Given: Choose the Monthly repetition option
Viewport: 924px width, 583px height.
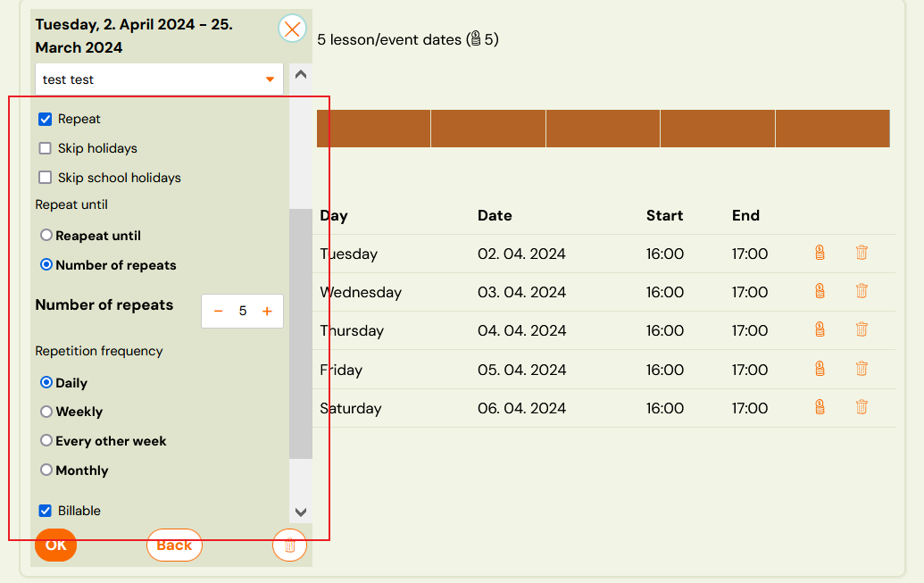Looking at the screenshot, I should [x=46, y=470].
